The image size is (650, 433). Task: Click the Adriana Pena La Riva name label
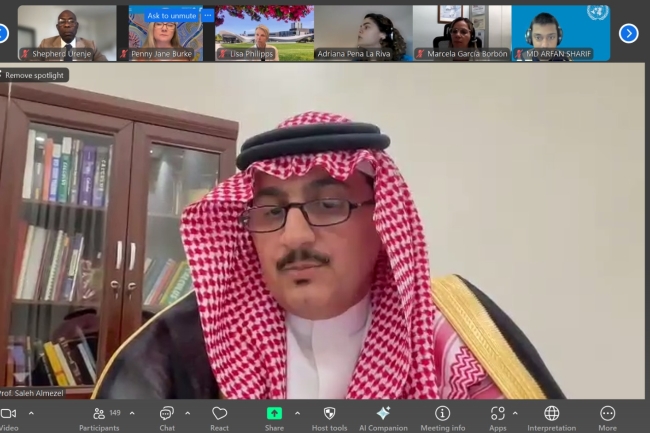354,53
